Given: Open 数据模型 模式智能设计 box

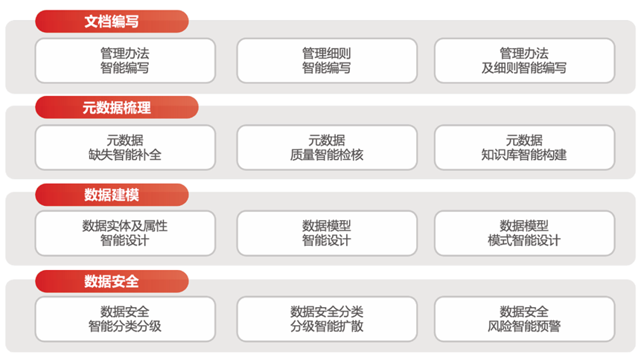Looking at the screenshot, I should 524,234.
